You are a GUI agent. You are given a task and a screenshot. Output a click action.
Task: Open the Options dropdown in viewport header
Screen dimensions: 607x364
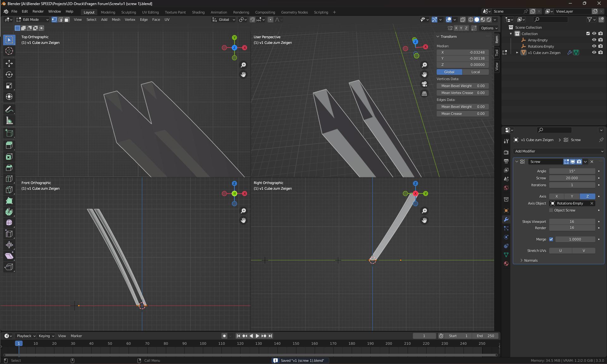[489, 28]
